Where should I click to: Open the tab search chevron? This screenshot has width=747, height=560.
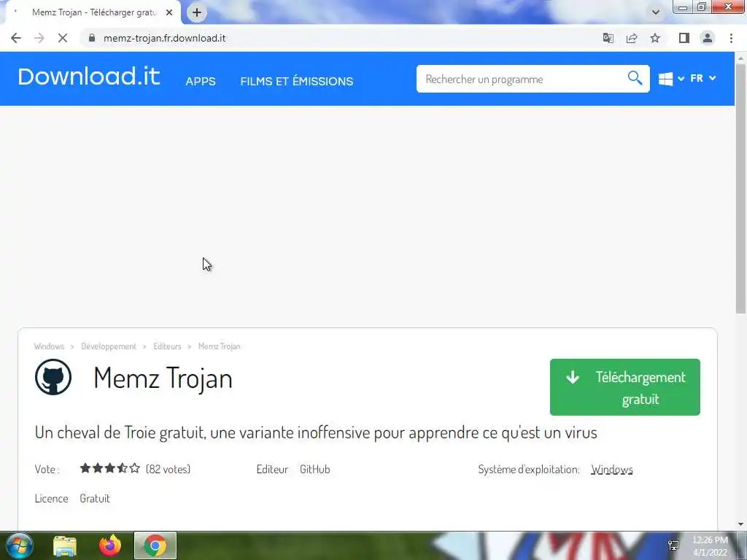pos(656,12)
